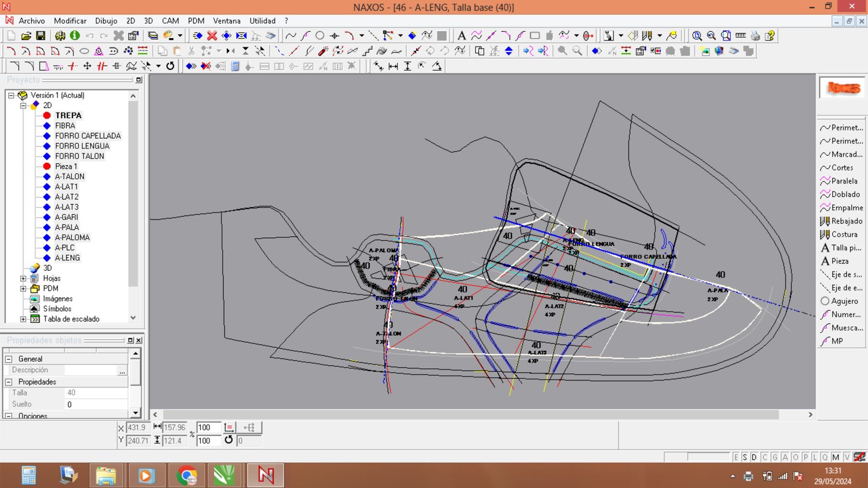Screen dimensions: 868x488
Task: Click the X coordinate input field
Action: [x=138, y=428]
